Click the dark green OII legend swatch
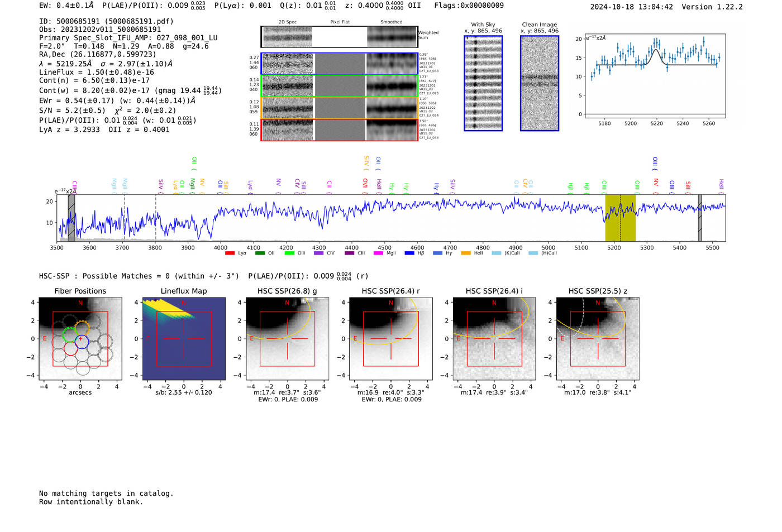Image resolution: width=782 pixels, height=532 pixels. point(260,253)
